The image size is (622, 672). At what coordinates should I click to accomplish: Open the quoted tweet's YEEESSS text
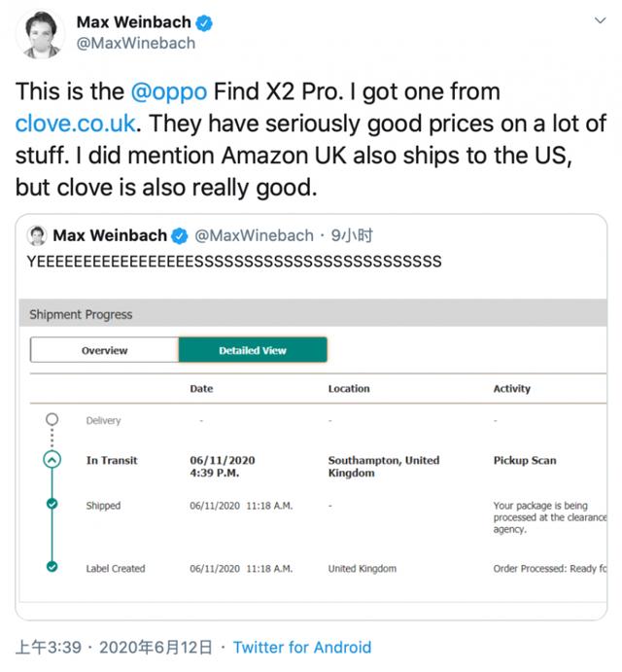234,261
